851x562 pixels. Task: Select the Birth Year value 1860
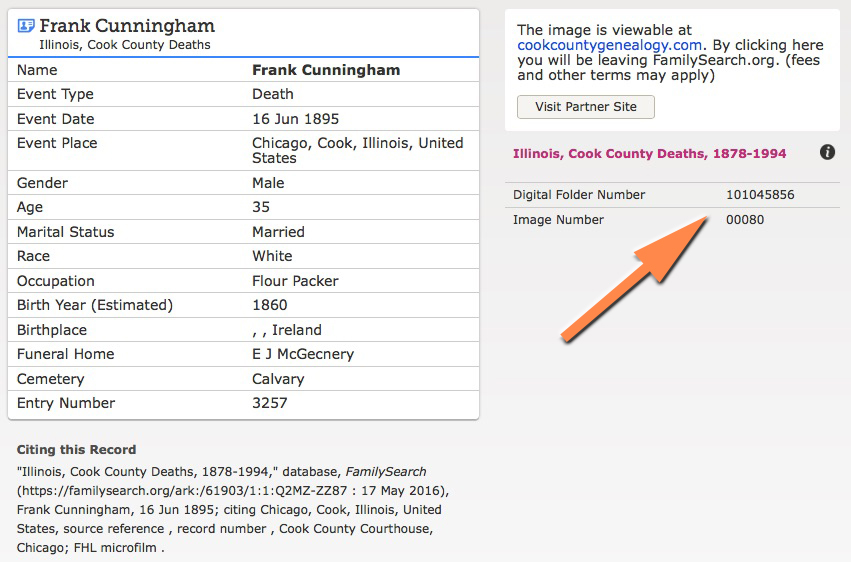coord(270,305)
